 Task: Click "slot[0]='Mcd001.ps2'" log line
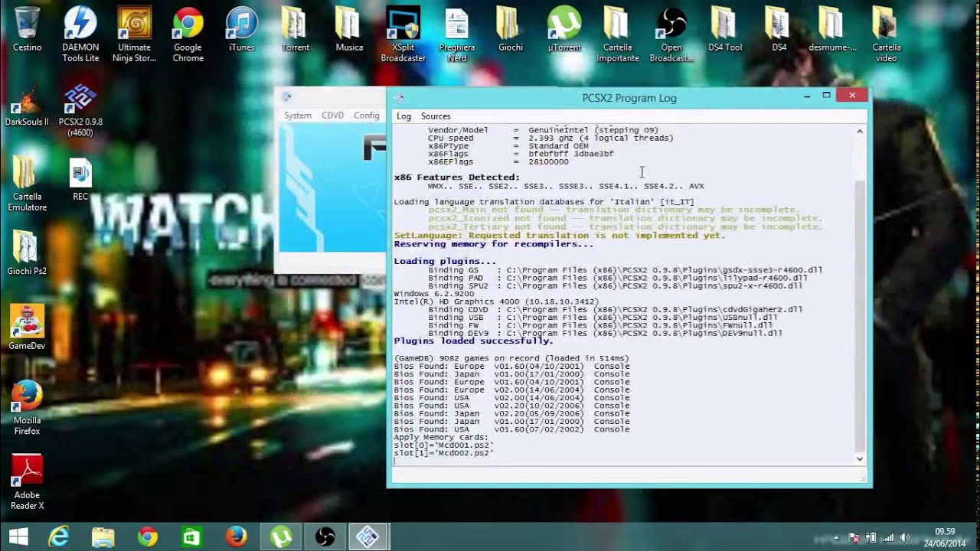click(443, 445)
